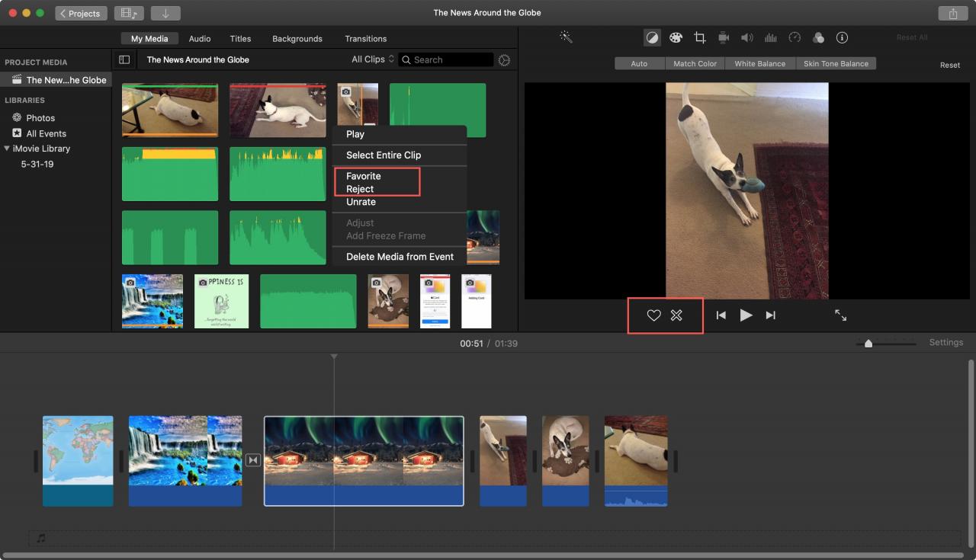
Task: Open the stabilization camera icon
Action: (x=724, y=37)
